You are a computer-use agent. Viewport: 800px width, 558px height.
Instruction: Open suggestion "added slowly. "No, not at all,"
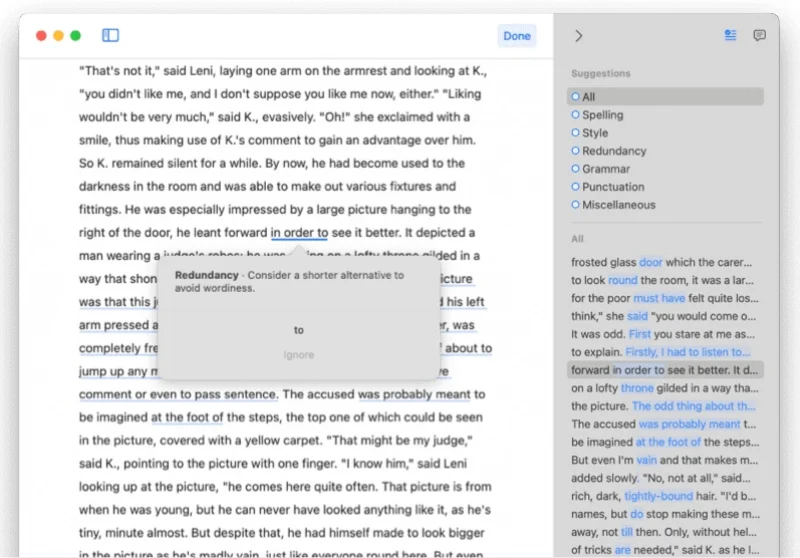[665, 478]
